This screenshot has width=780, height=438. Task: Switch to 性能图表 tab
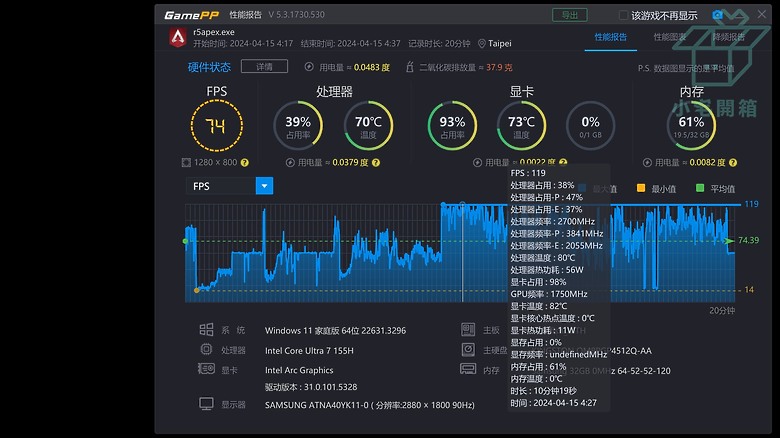(670, 37)
